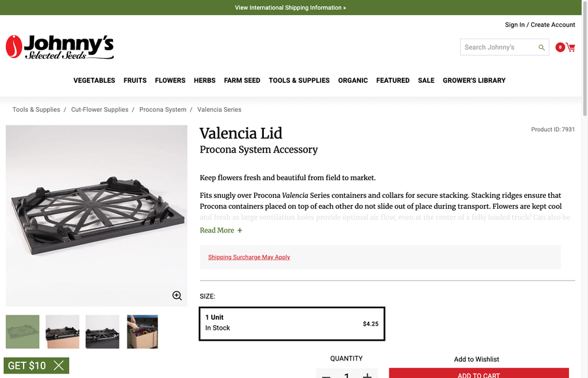Expand the Read More description
This screenshot has height=378, width=588.
(x=216, y=230)
